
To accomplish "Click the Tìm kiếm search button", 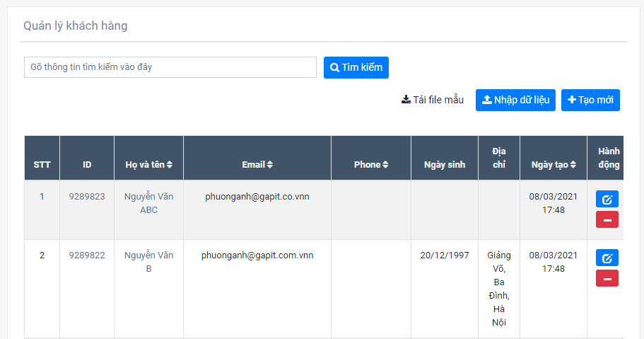I will pos(356,68).
